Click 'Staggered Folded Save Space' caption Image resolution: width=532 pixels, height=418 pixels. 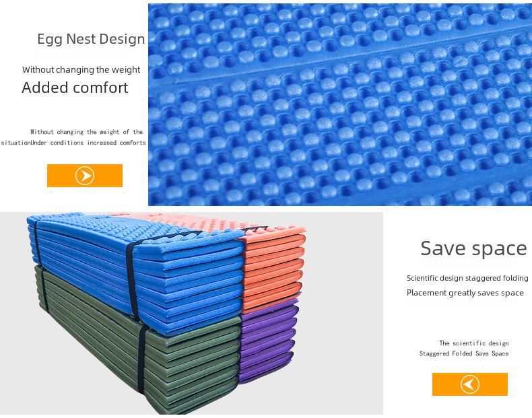464,353
